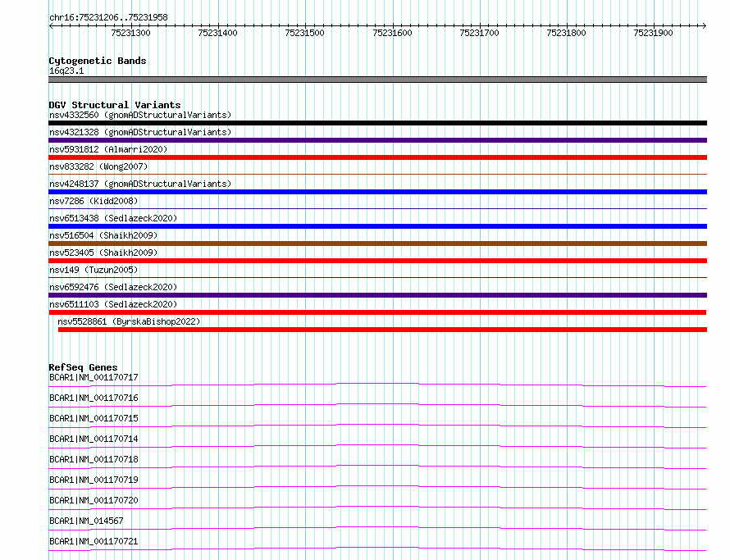Click the 75231400 ruler position
The height and width of the screenshot is (560, 730).
click(x=217, y=33)
